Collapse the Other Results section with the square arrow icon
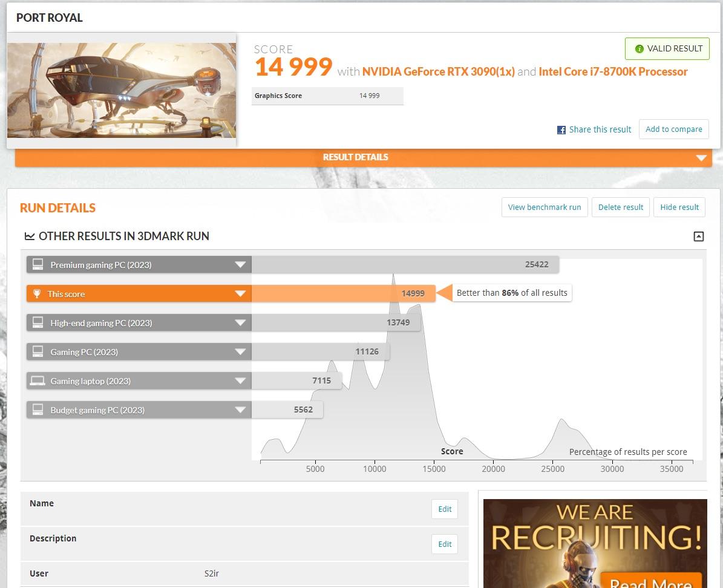The width and height of the screenshot is (723, 588). pos(699,237)
